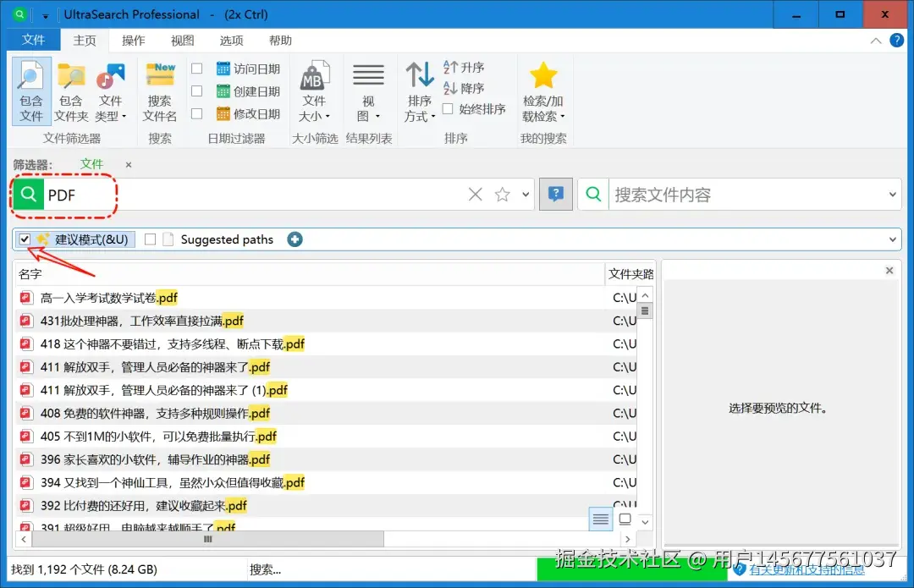
Task: Click the blue question mark help button
Action: point(555,195)
